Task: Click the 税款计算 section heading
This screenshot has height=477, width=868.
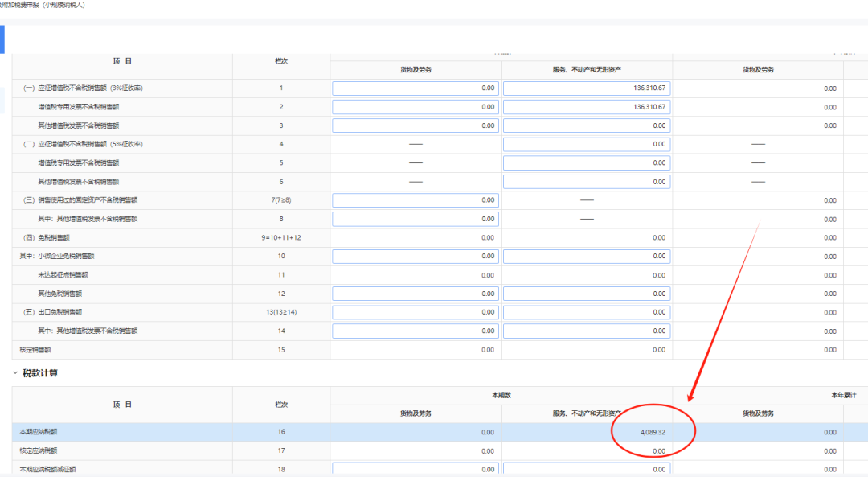Action: (39, 373)
